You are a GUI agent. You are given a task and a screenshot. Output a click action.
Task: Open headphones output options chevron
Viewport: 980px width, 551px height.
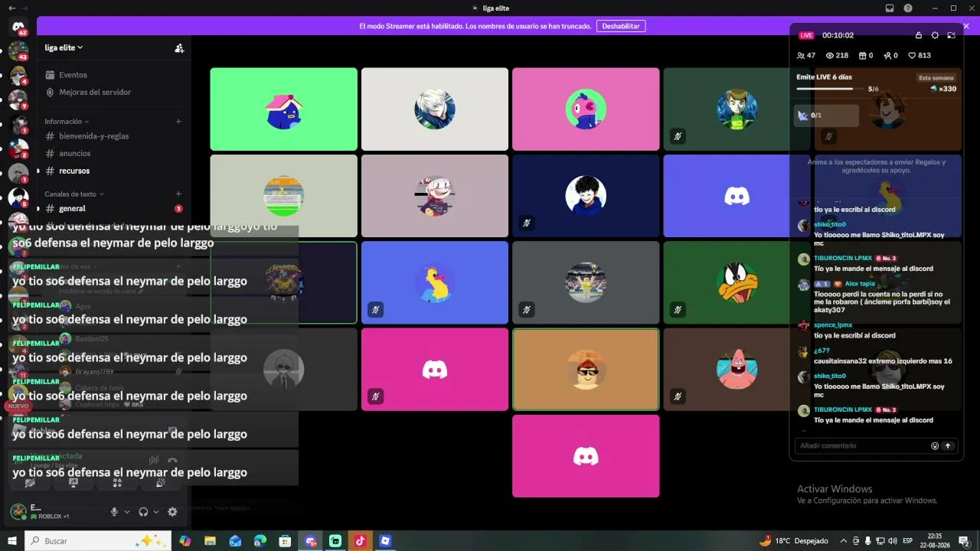click(156, 512)
